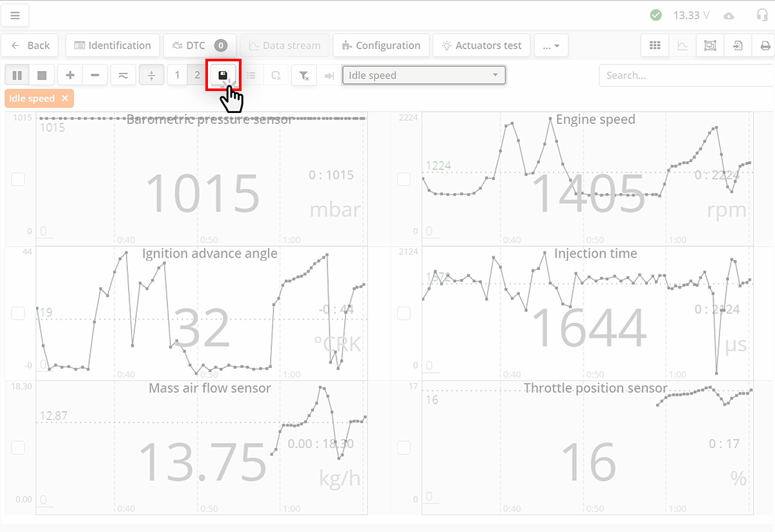This screenshot has height=532, width=775.
Task: Open the Idle speed parameter dropdown
Action: tap(423, 75)
